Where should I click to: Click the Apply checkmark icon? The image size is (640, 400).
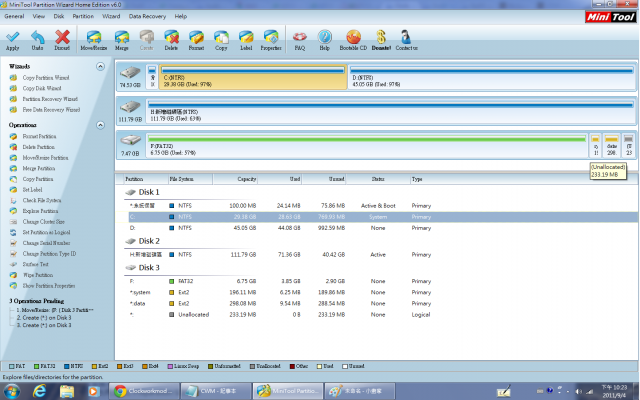13,37
